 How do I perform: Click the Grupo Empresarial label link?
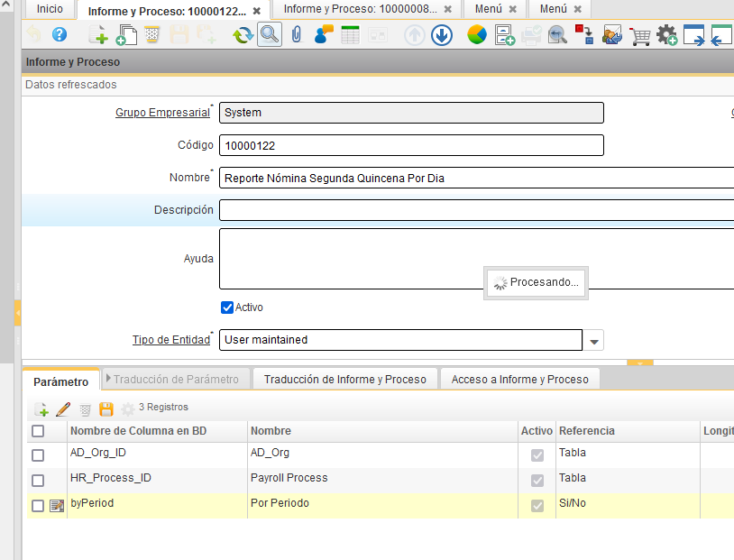[x=162, y=113]
